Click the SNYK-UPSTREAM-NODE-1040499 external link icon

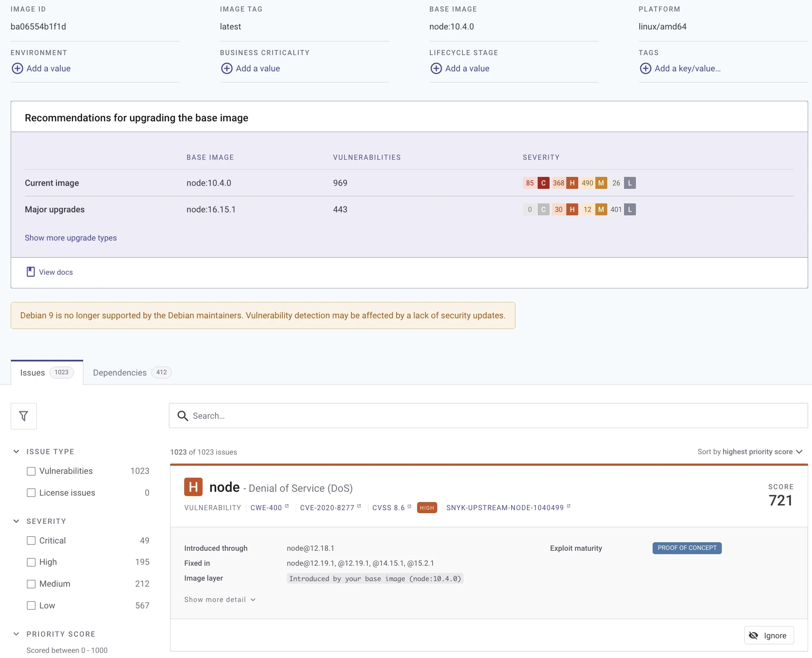(x=568, y=506)
